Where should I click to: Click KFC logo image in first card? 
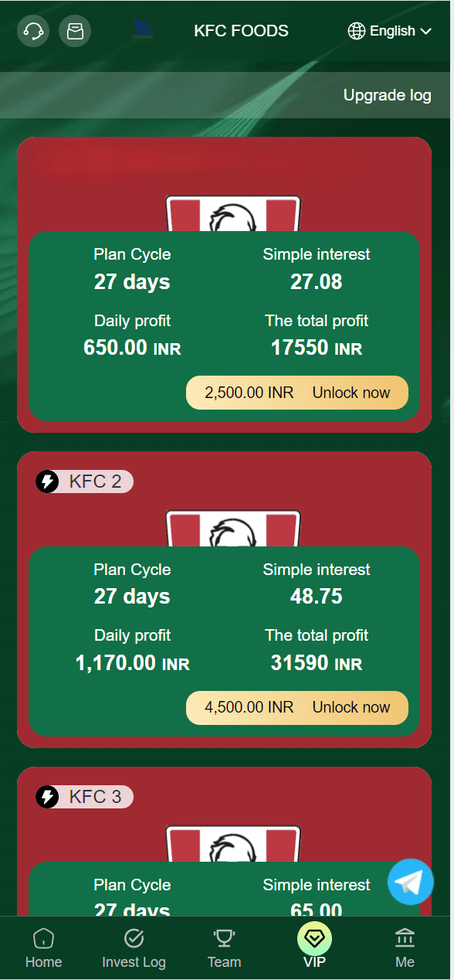(232, 214)
